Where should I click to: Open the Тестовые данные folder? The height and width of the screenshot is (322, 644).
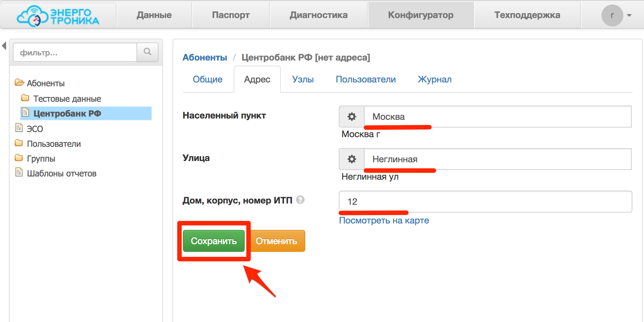pyautogui.click(x=67, y=99)
